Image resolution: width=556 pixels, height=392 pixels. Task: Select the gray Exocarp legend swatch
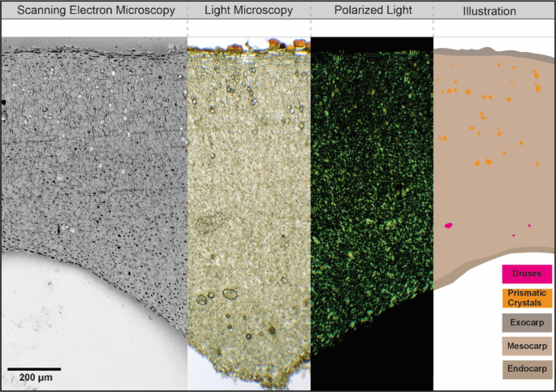click(527, 322)
